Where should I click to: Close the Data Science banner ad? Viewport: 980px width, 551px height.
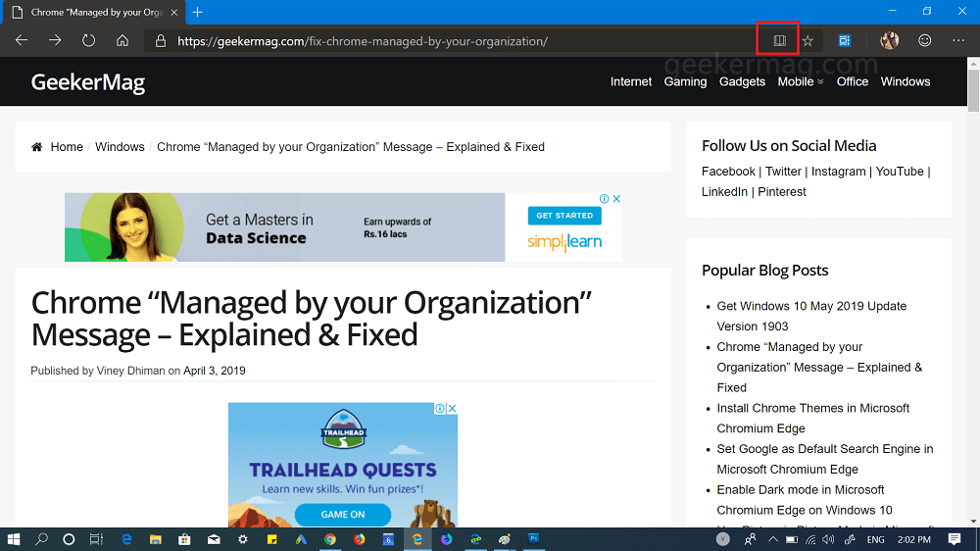(x=616, y=198)
